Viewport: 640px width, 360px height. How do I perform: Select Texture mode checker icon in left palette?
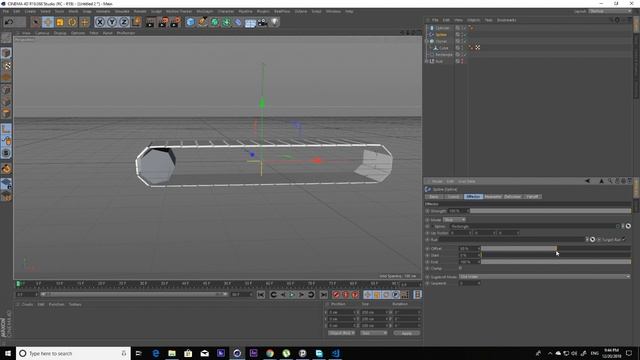[6, 65]
